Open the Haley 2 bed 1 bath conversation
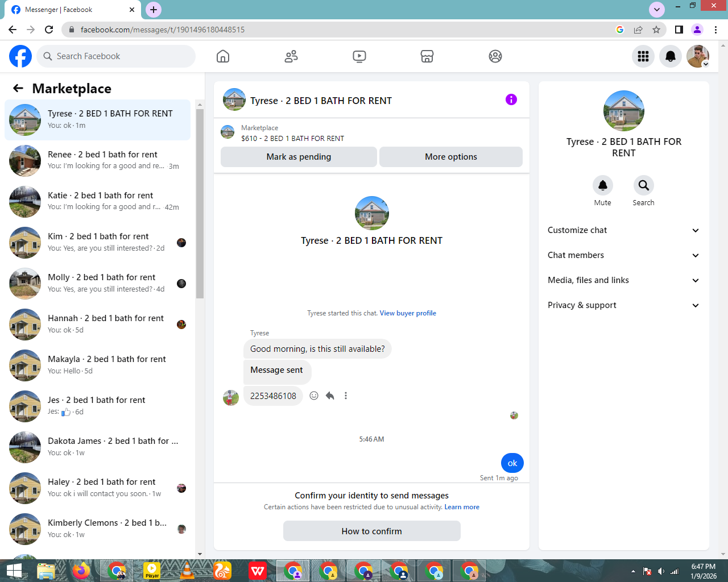 [x=98, y=488]
